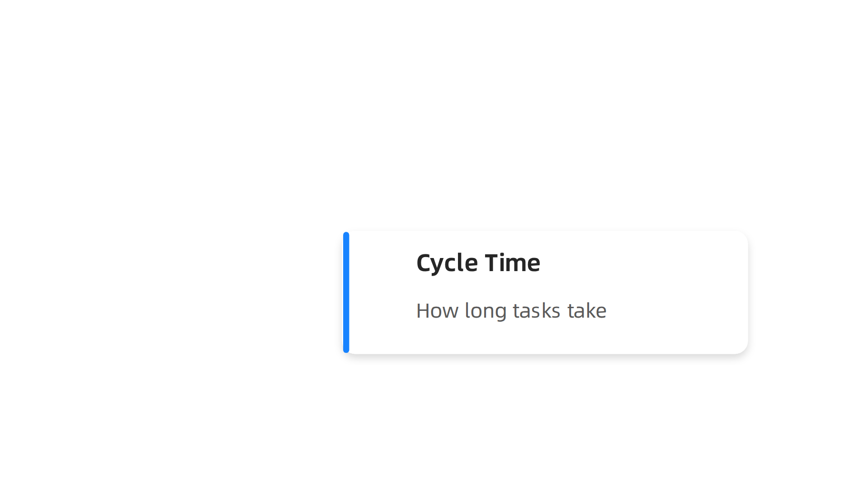
Task: Click the letter 'C' in Cycle Time
Action: [424, 263]
